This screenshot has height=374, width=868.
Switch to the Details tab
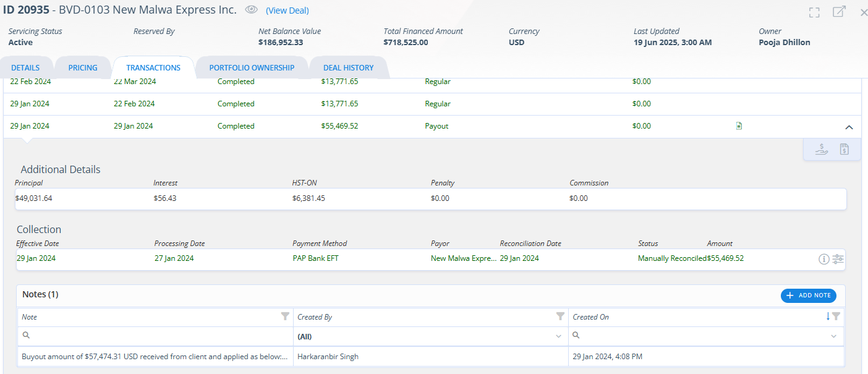click(25, 68)
